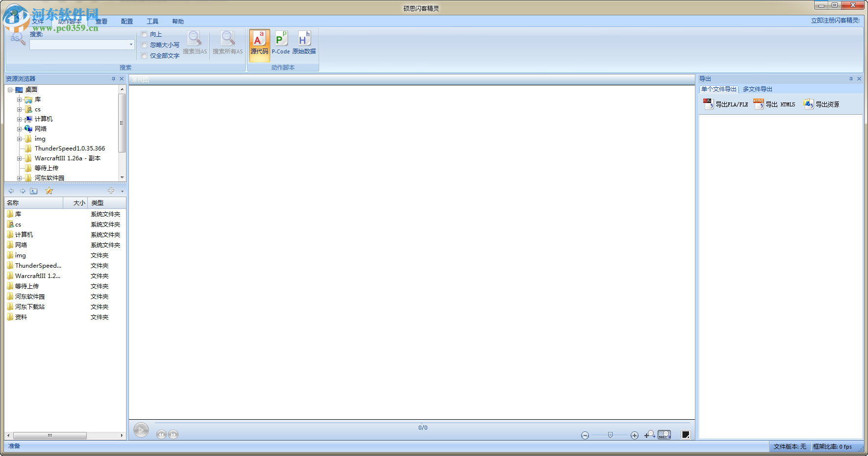
Task: Open the 帮助 menu
Action: pyautogui.click(x=178, y=22)
